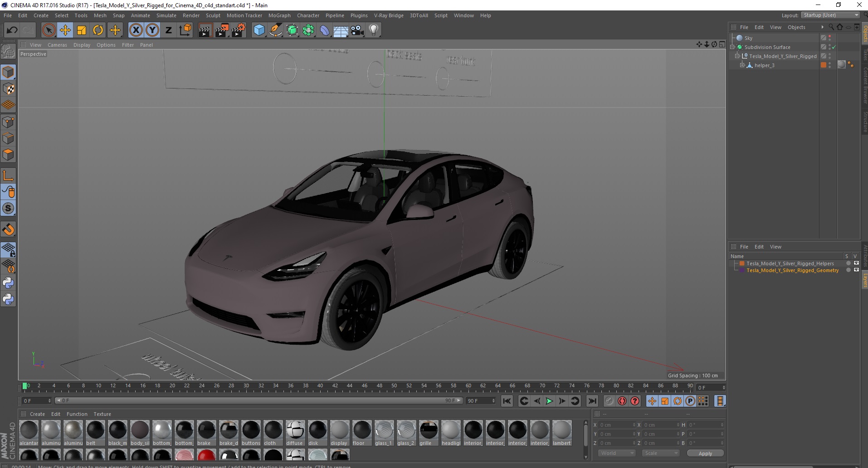Activate the Rotate tool

click(x=98, y=30)
